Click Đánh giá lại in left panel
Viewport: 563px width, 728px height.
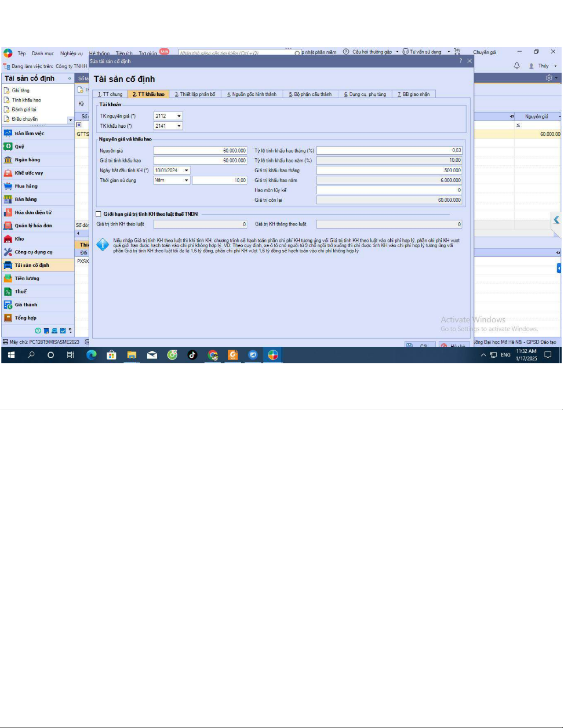(24, 109)
